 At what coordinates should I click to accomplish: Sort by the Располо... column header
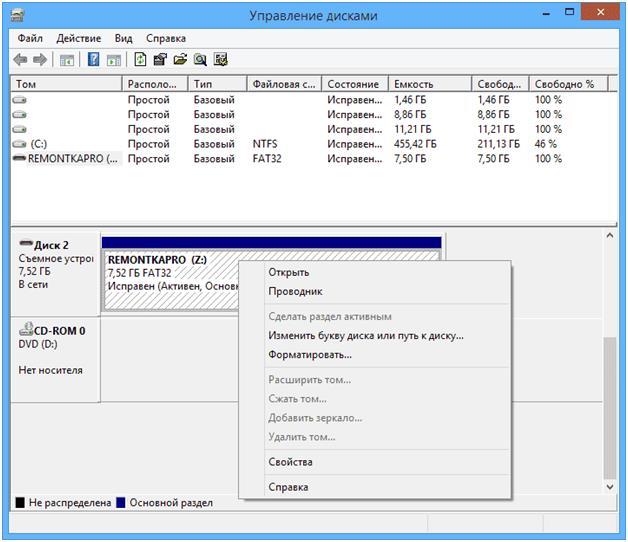coord(155,84)
